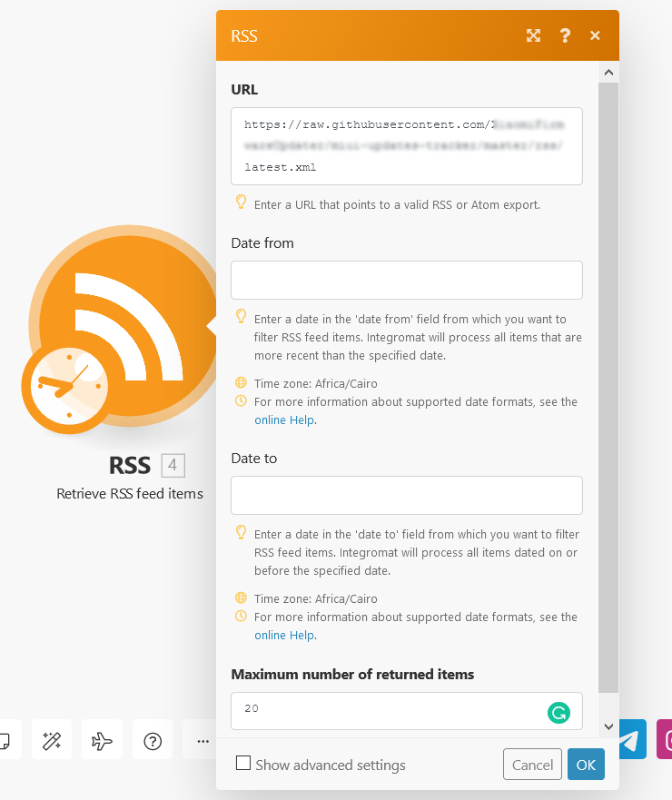Click the airplane explain flow icon

(102, 740)
